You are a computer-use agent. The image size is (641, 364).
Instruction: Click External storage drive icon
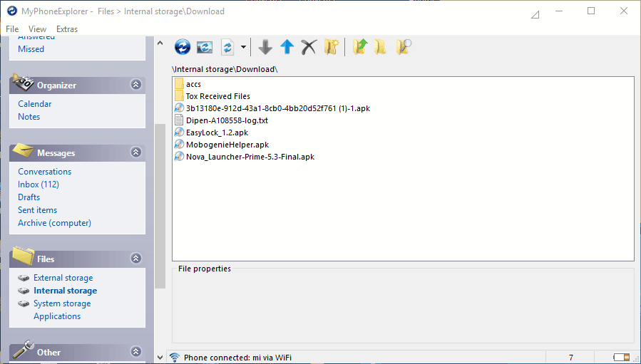point(24,279)
